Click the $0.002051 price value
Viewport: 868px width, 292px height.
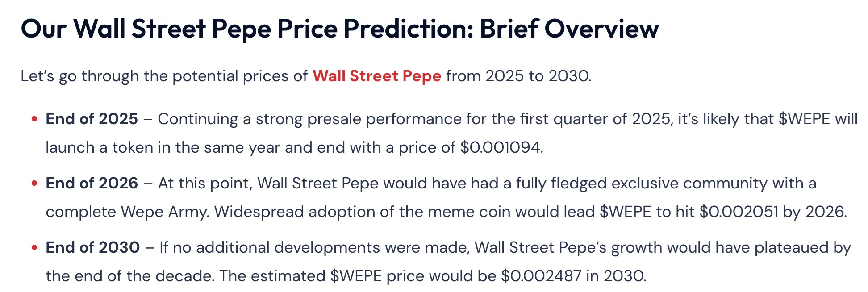pos(739,212)
